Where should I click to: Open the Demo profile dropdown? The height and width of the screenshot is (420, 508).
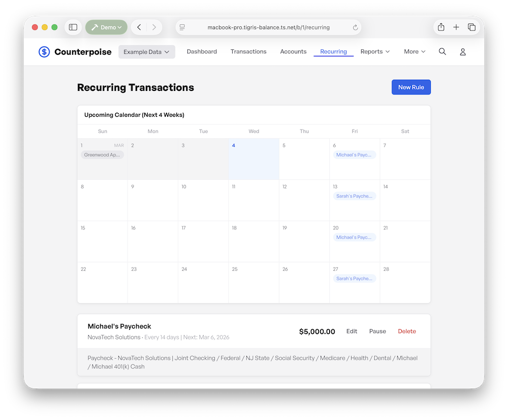(106, 27)
